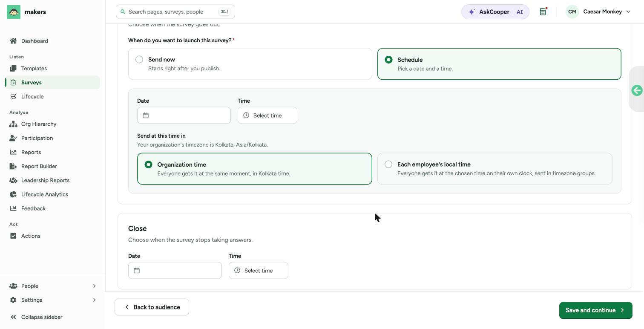Click the Dashboard home icon
The image size is (644, 329).
13,41
